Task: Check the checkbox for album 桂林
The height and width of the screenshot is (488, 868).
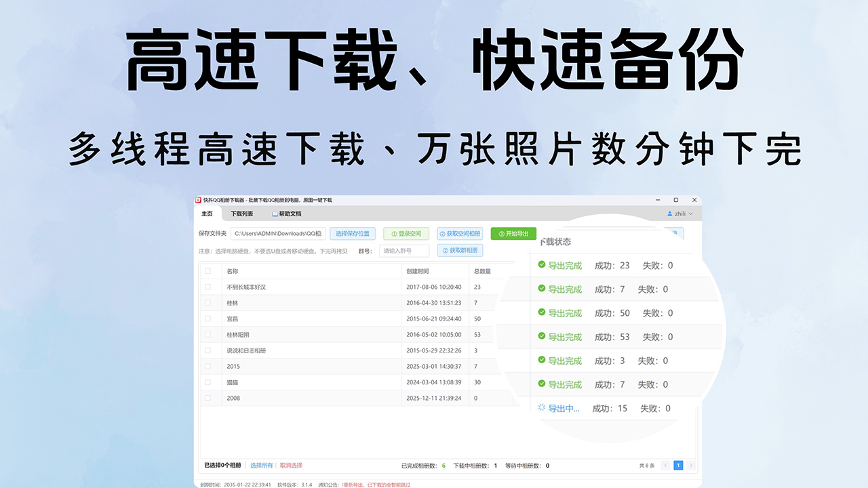Action: tap(208, 302)
